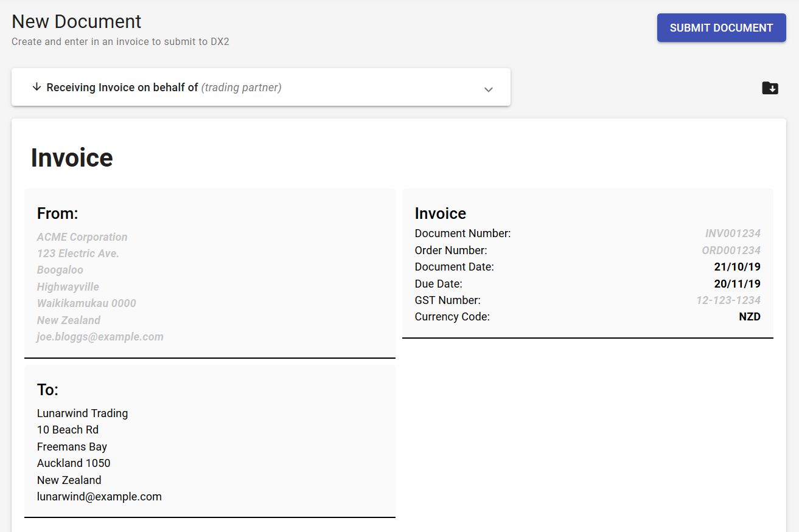
Task: Edit the recipient street 10 Beach Rd
Action: coord(68,429)
